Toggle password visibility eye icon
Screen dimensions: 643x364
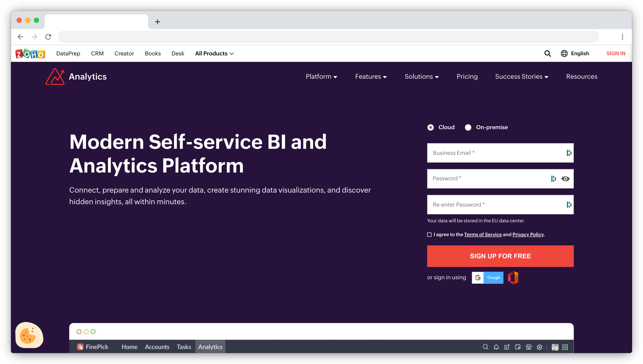(565, 179)
